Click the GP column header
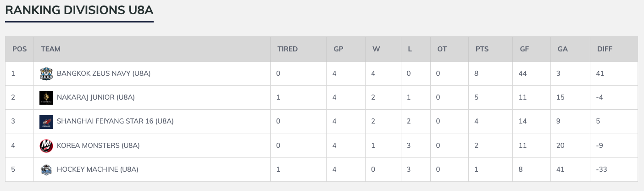Screen dimensions: 644x191 339,49
